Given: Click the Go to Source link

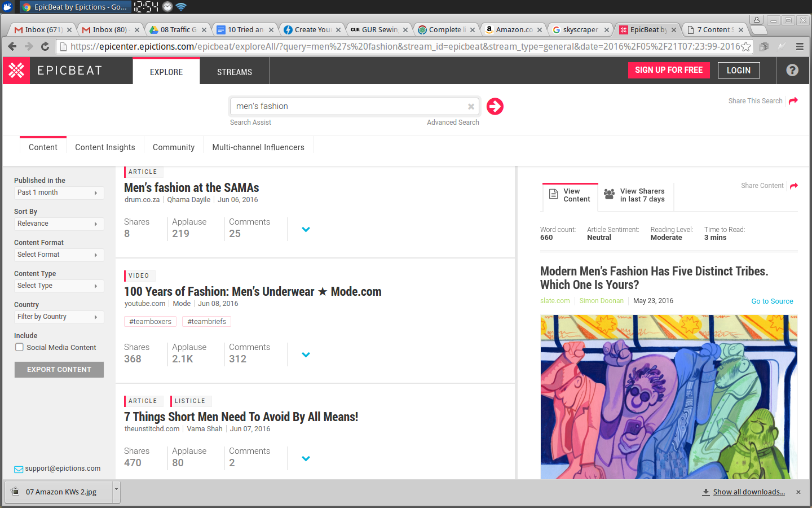Looking at the screenshot, I should point(772,301).
